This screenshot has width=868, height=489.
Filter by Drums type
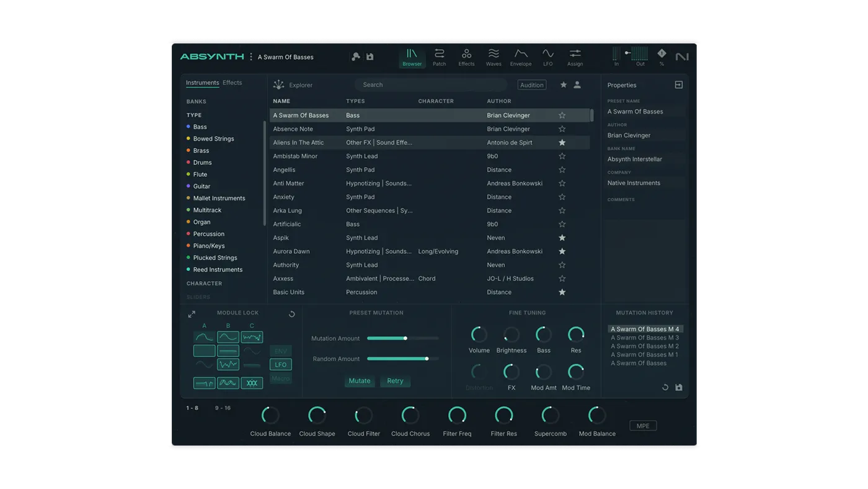tap(202, 163)
